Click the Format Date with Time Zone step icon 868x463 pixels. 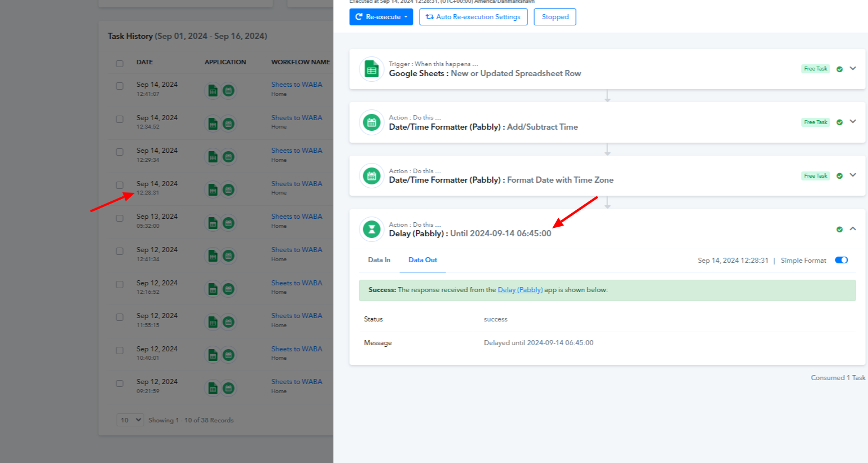tap(372, 176)
